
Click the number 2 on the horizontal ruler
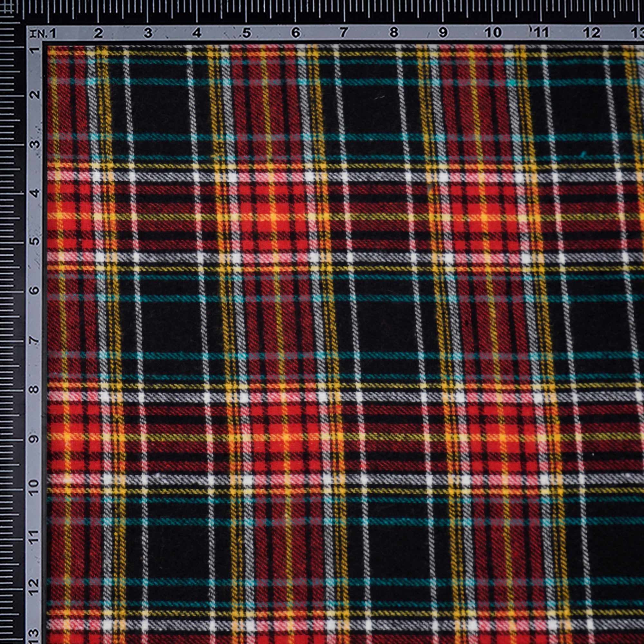point(98,33)
